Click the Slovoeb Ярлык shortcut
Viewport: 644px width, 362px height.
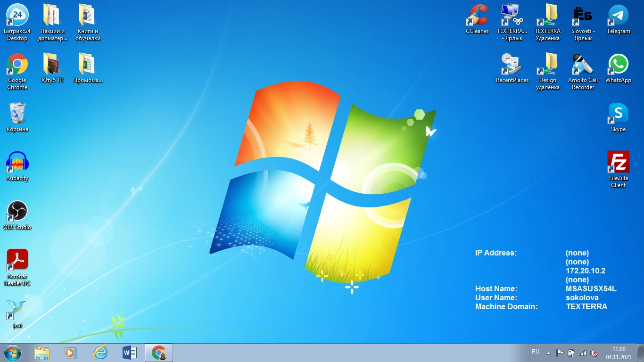point(583,22)
